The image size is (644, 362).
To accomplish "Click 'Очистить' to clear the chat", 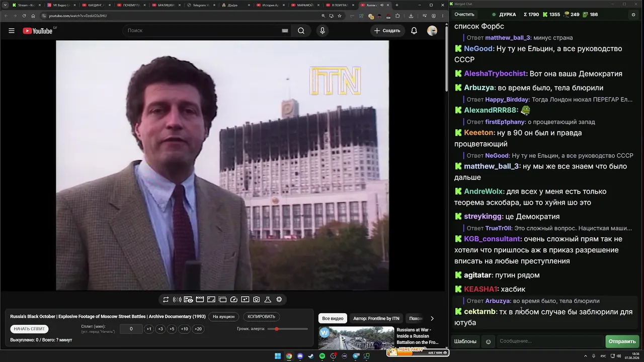I will (464, 15).
